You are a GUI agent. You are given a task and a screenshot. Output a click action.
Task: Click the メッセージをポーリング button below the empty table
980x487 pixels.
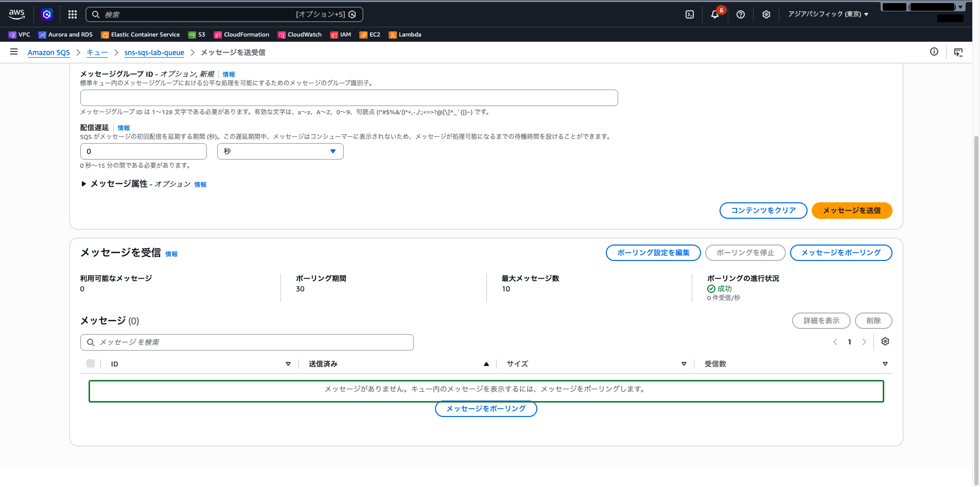pos(486,409)
